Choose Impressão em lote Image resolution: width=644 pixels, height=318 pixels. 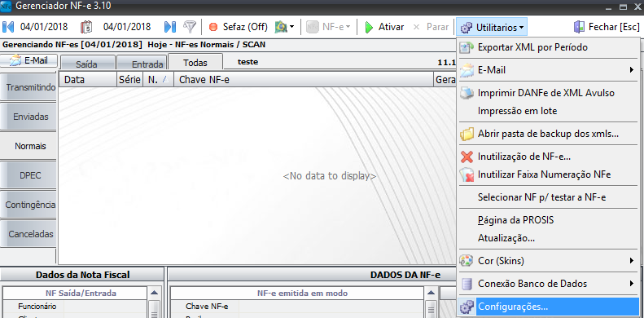click(518, 111)
